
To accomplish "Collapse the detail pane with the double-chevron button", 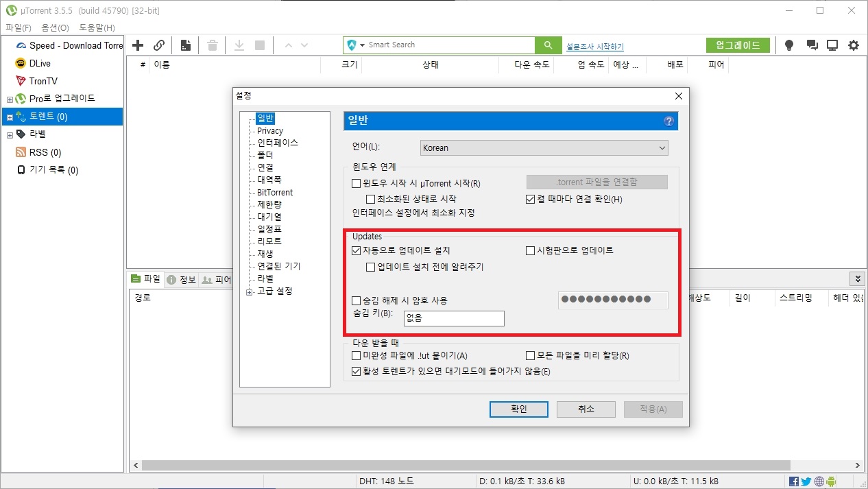I will coord(857,278).
